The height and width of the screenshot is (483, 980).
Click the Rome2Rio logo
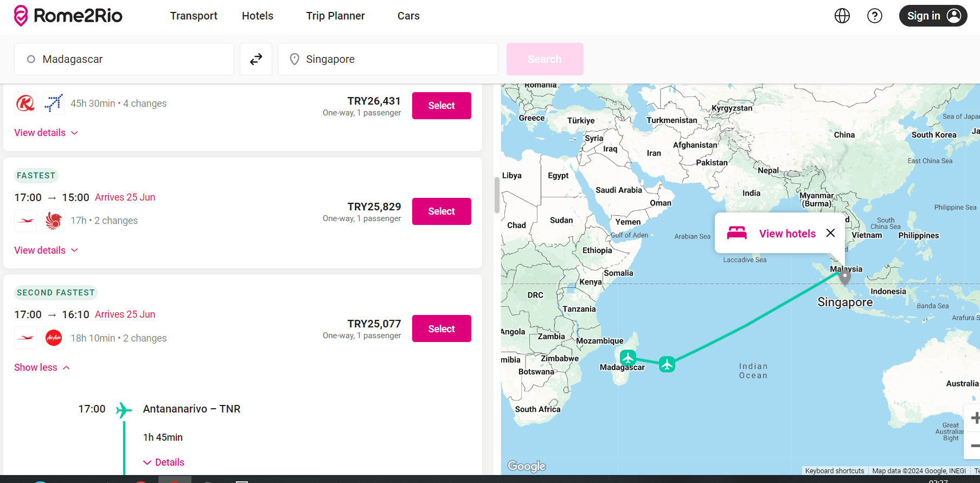68,16
